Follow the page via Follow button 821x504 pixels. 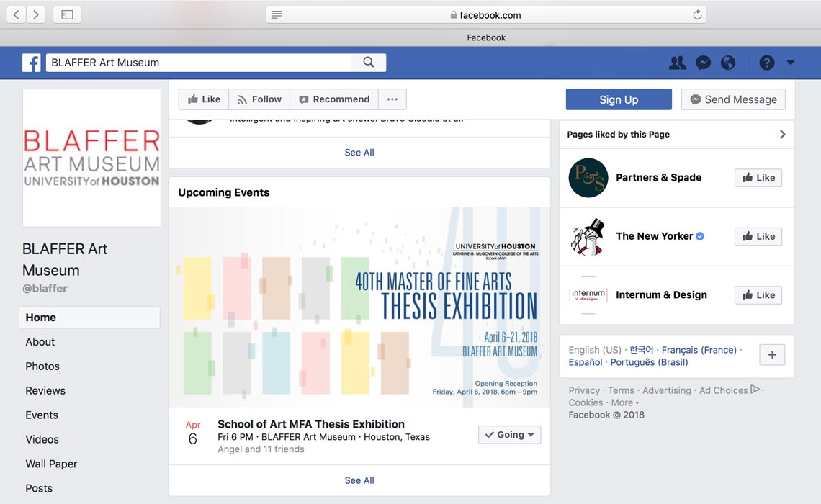pyautogui.click(x=259, y=99)
